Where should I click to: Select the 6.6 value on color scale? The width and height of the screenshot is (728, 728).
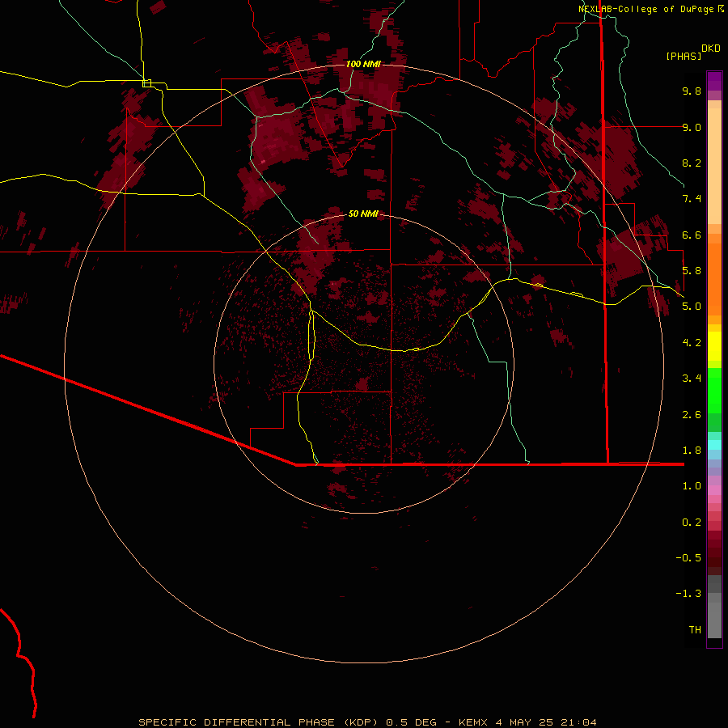pyautogui.click(x=692, y=235)
